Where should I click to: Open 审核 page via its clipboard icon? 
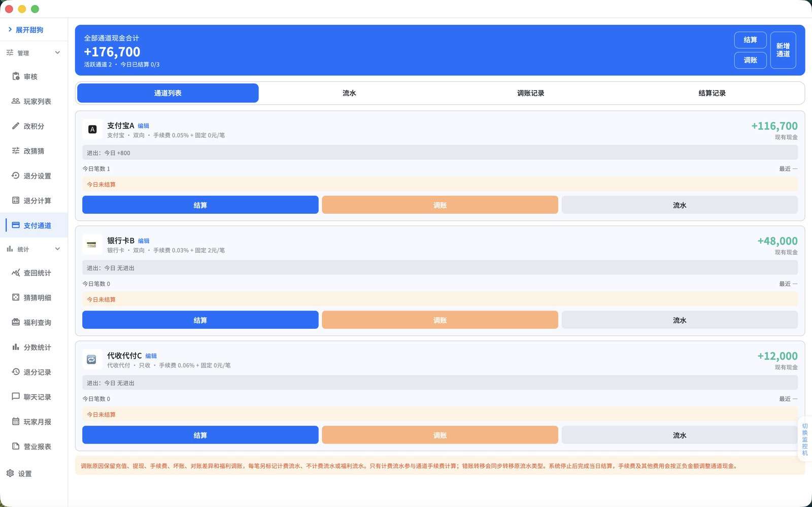pyautogui.click(x=16, y=77)
